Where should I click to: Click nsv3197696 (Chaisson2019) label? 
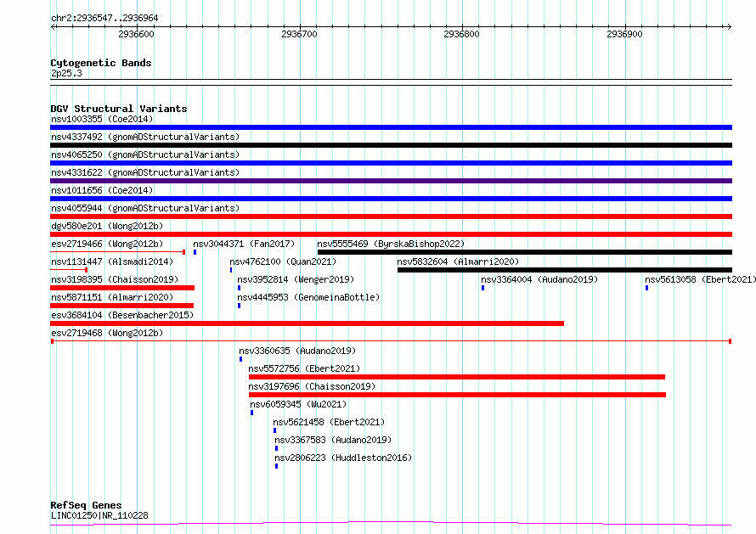312,386
